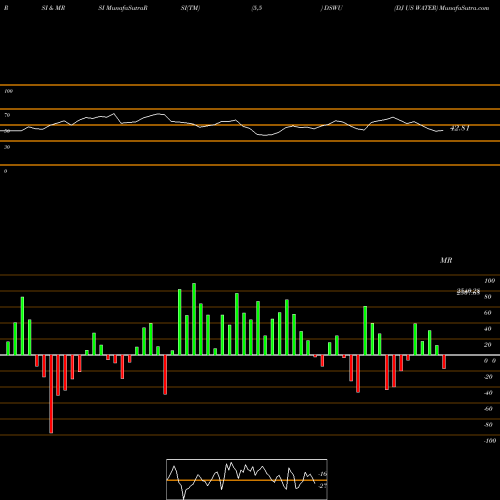Click the MR axis label -80
The image size is (500, 500).
point(488,425)
